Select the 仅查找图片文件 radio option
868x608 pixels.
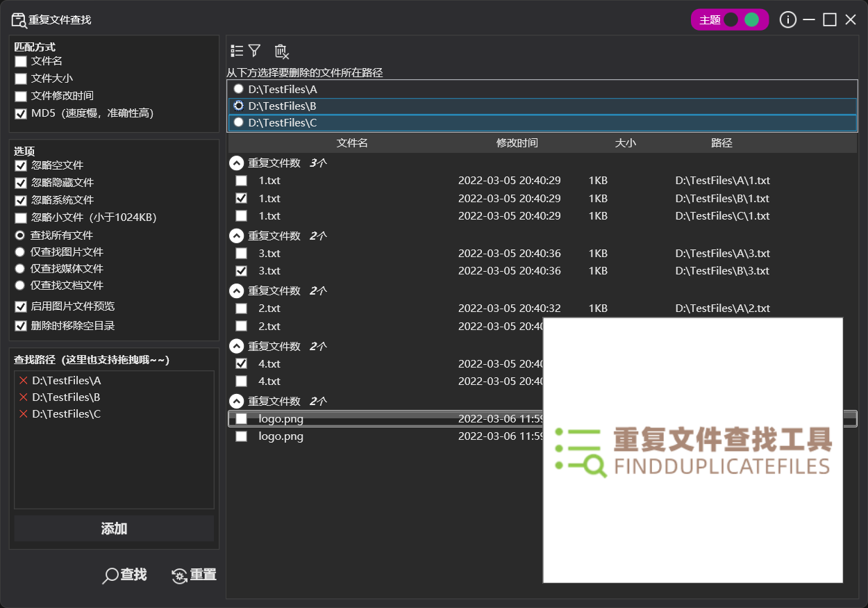click(20, 252)
